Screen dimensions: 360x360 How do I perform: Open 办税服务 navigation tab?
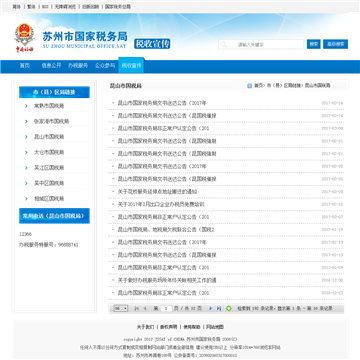tap(78, 66)
